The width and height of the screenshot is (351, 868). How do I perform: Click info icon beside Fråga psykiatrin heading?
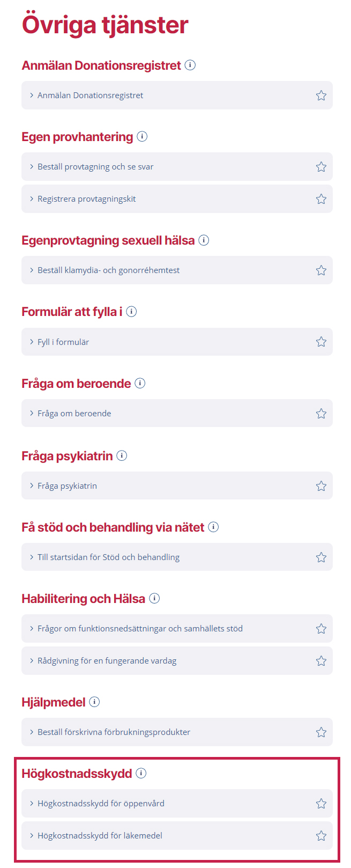[x=122, y=456]
